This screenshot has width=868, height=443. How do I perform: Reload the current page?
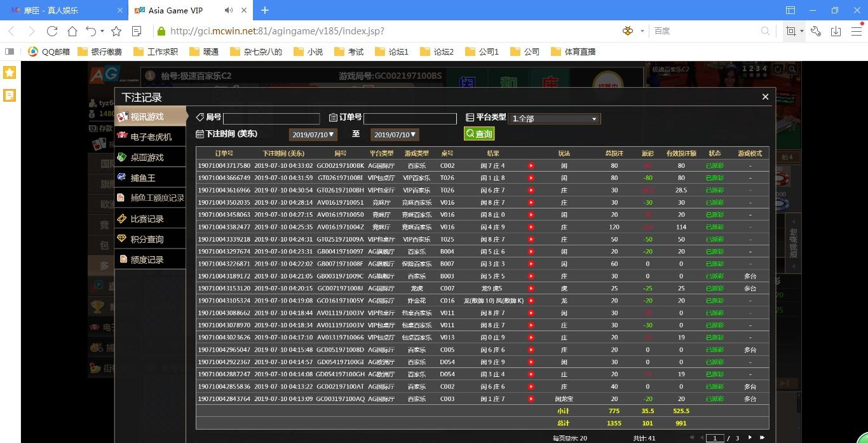click(52, 31)
